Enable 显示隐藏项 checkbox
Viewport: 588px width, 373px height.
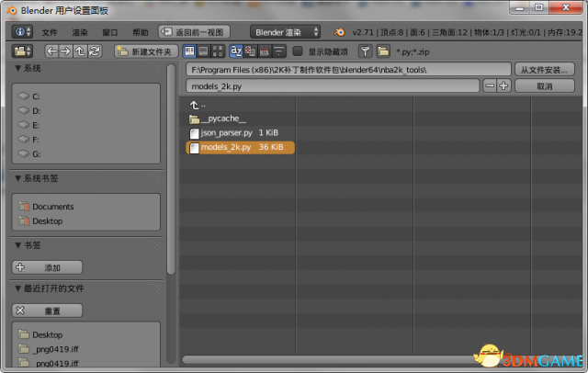[x=298, y=51]
